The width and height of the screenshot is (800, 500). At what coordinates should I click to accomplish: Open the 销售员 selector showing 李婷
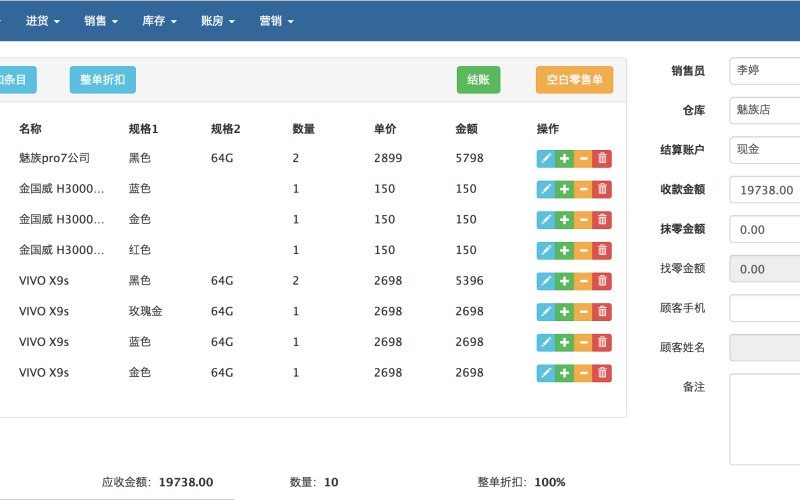point(765,70)
